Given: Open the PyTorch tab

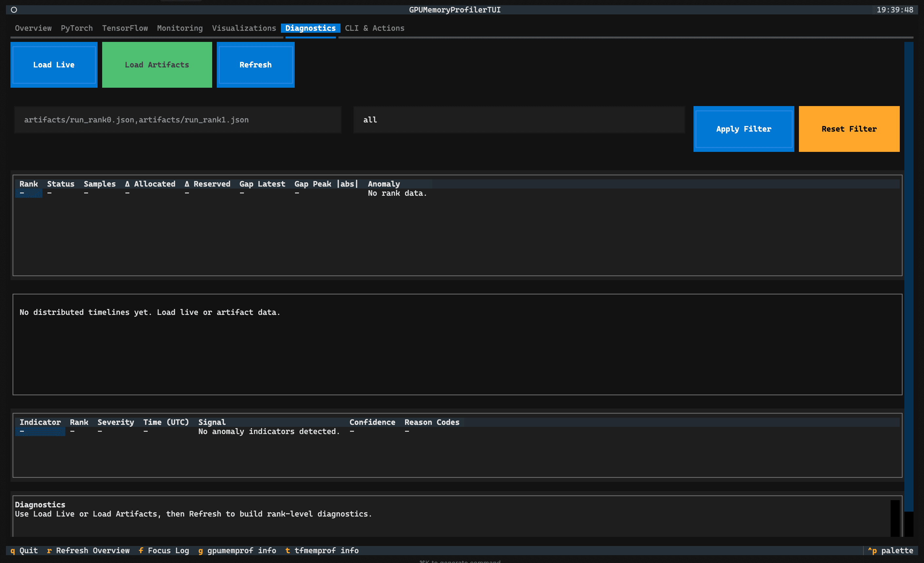Looking at the screenshot, I should 77,28.
